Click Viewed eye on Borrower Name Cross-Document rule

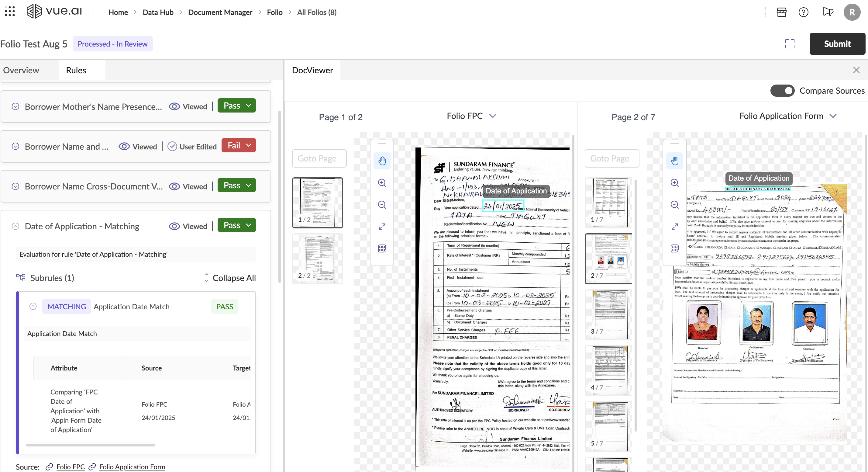pyautogui.click(x=174, y=186)
